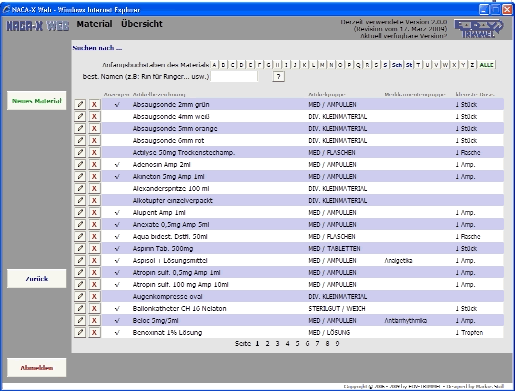Click the Analgetika cell for Aspisol
Viewport: 515px width, 391px height.
[398, 261]
